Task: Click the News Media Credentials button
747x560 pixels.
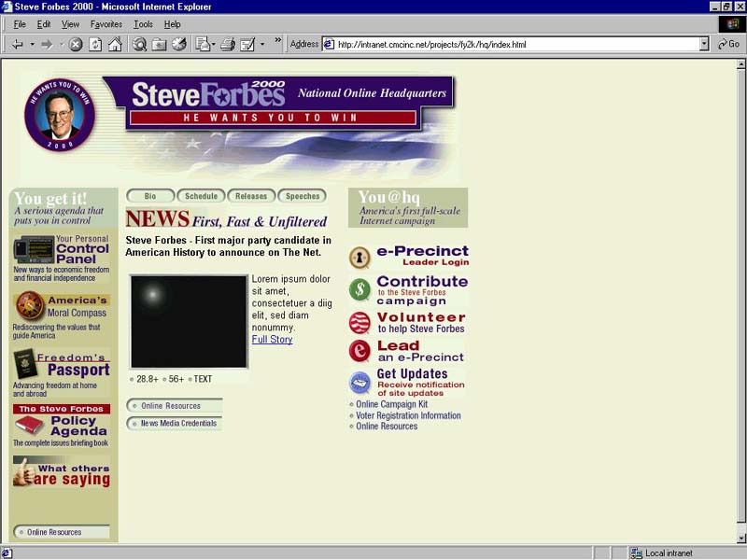Action: (x=175, y=424)
